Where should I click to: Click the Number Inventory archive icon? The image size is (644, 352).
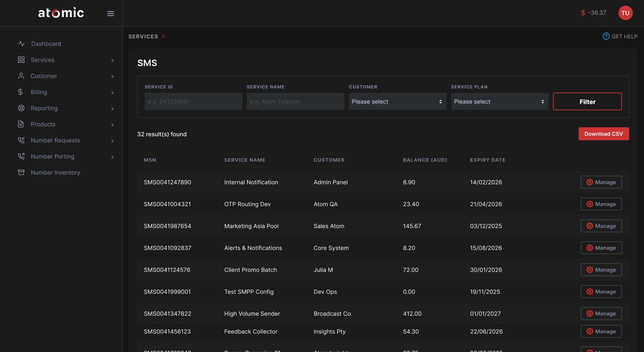click(21, 172)
